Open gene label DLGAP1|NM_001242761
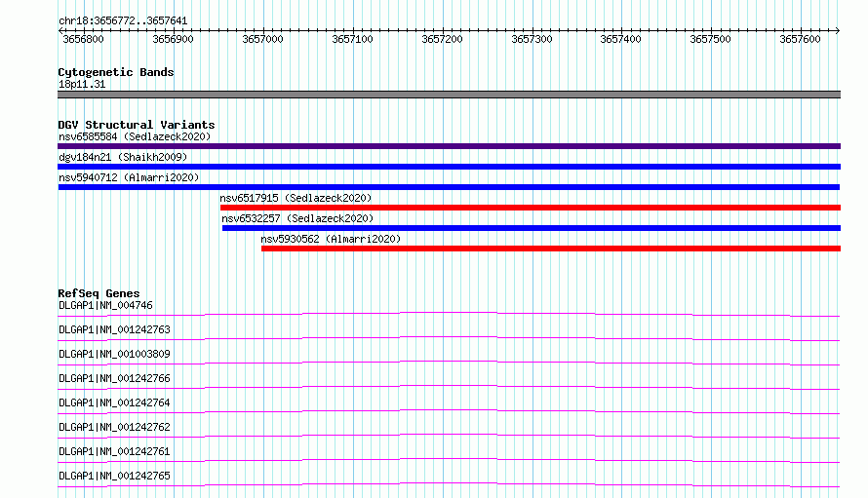Screen dimensions: 868x498 pos(114,451)
